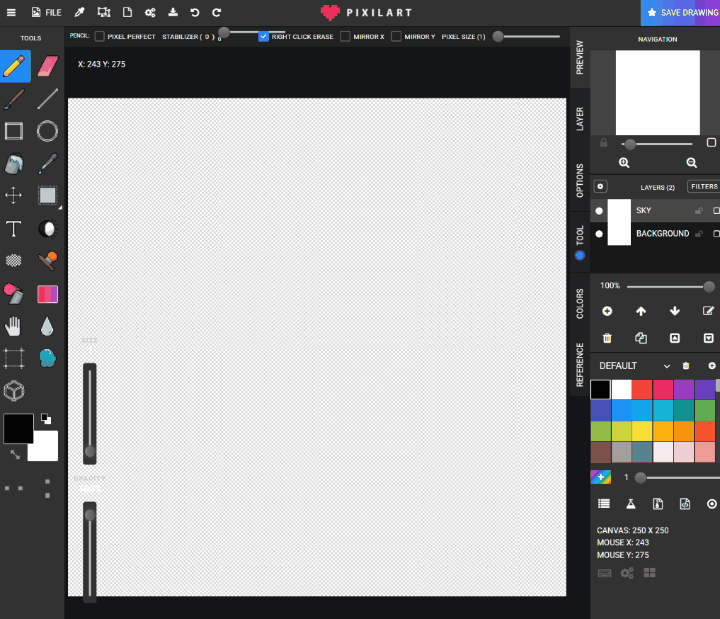Select the Color Picker eyedropper tool
The image size is (720, 619).
(x=47, y=164)
